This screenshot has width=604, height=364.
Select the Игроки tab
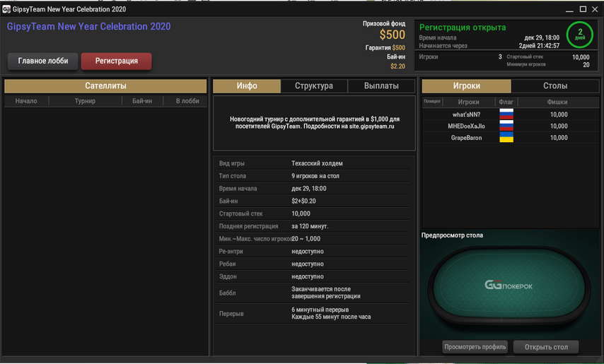click(x=467, y=86)
